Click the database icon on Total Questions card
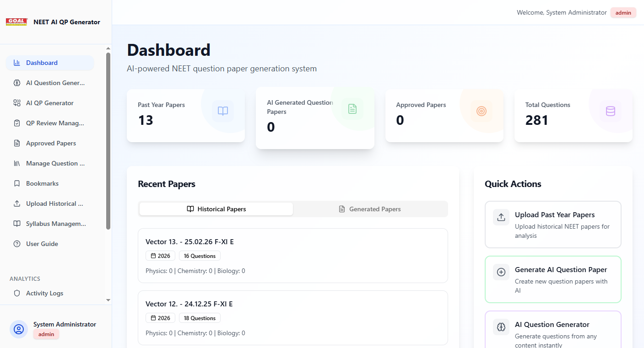This screenshot has height=348, width=644. 610,111
